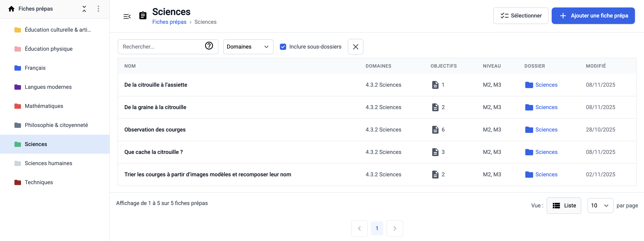Uncheck Inclure sous-dossiers checkbox
644x241 pixels.
283,47
